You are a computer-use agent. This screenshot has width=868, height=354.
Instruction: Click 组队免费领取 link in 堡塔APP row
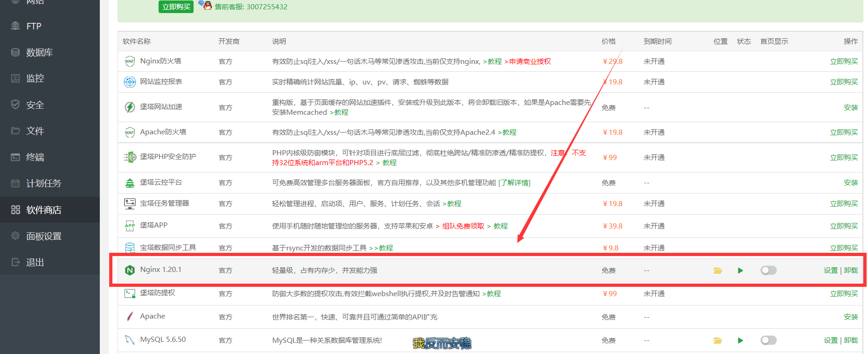click(x=463, y=226)
